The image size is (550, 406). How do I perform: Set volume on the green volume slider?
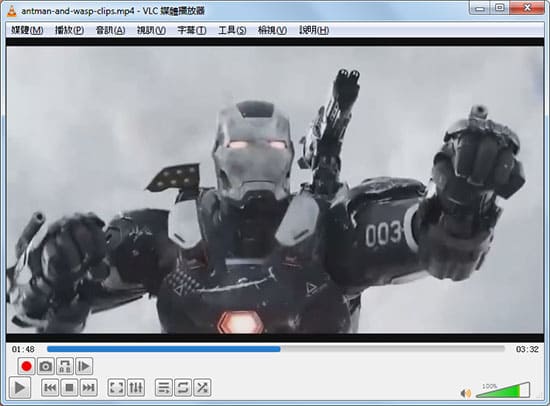[503, 390]
